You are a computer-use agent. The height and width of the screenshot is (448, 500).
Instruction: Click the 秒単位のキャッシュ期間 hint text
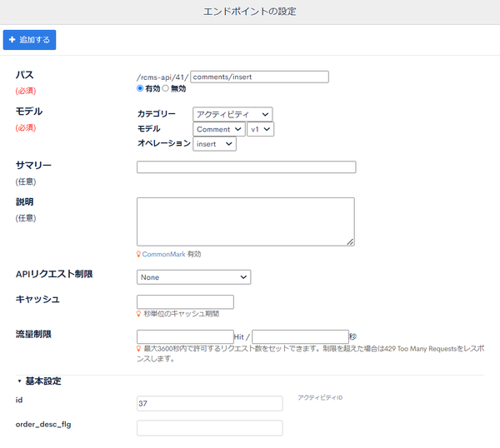click(x=181, y=314)
